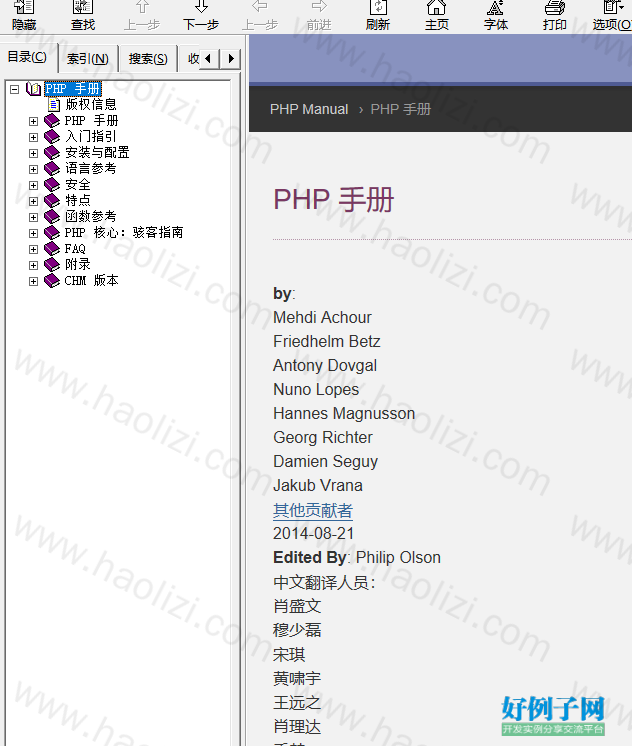
Task: Select the CHM 版本 tree label
Action: tap(91, 281)
